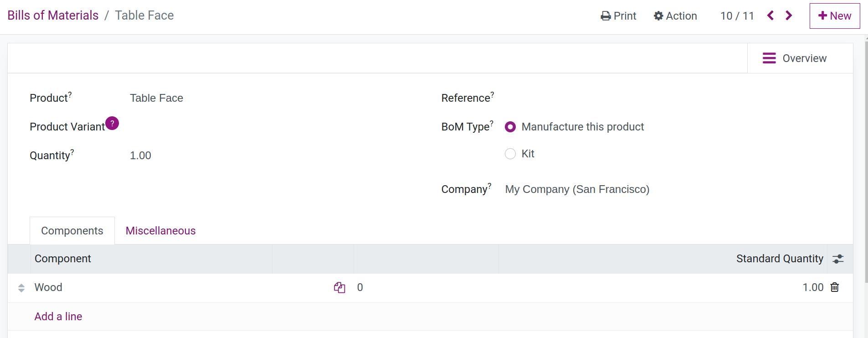
Task: Click the printer icon beside Print
Action: click(606, 16)
